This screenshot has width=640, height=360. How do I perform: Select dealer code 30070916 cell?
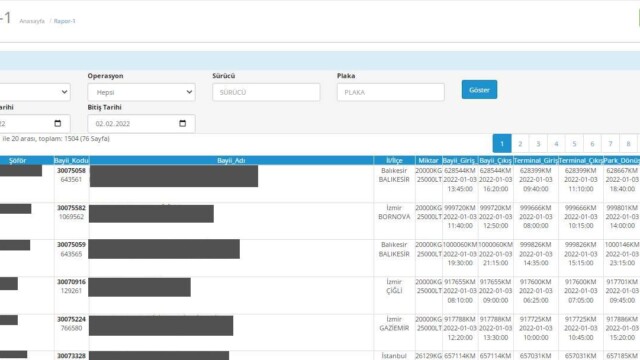pos(71,295)
